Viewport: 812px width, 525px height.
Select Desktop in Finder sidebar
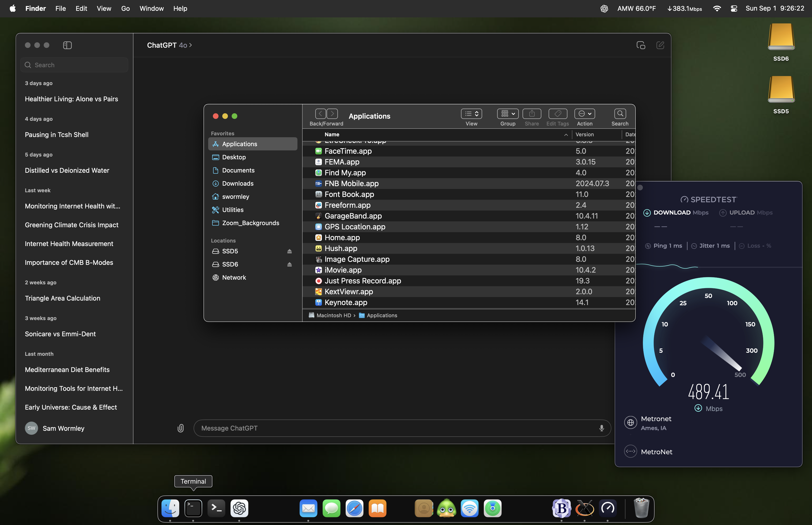click(x=253, y=157)
